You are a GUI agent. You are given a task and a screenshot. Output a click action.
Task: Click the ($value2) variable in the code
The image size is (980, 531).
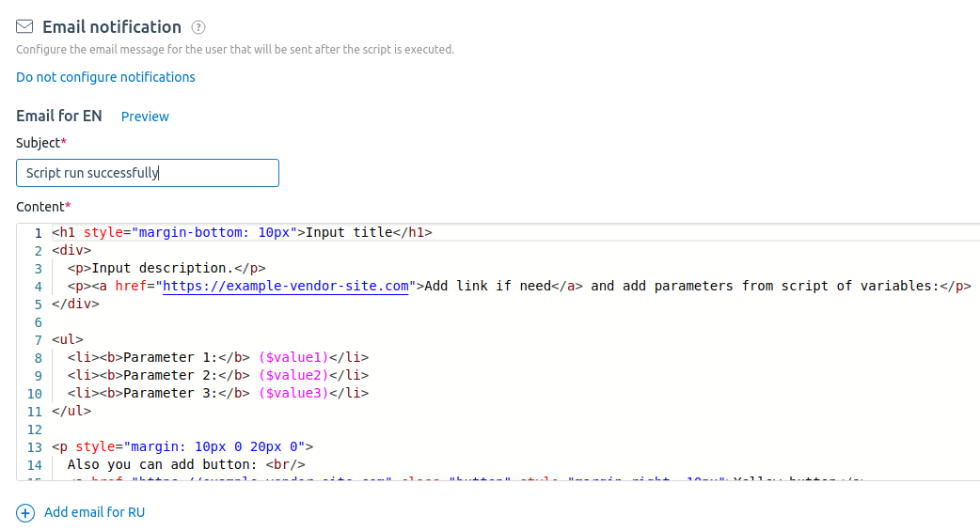[293, 376]
